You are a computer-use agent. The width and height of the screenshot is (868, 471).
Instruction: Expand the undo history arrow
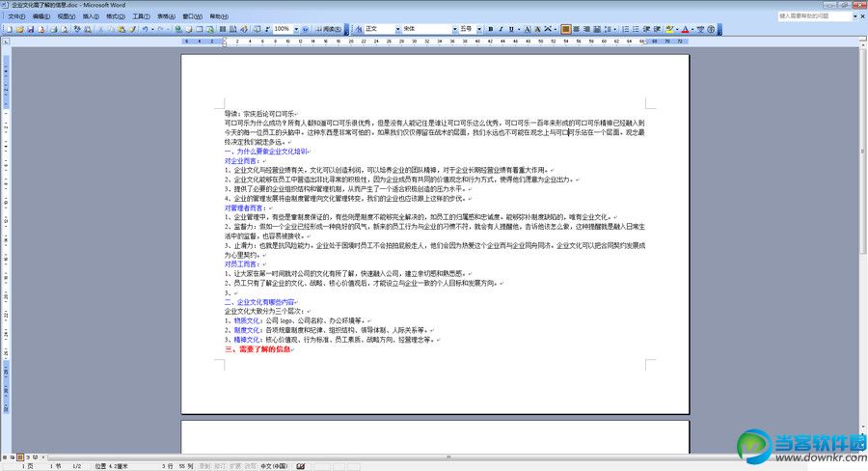pos(152,29)
